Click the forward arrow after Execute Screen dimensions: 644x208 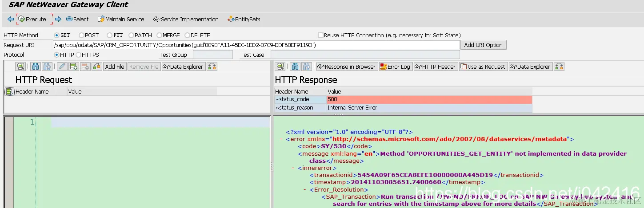[58, 19]
